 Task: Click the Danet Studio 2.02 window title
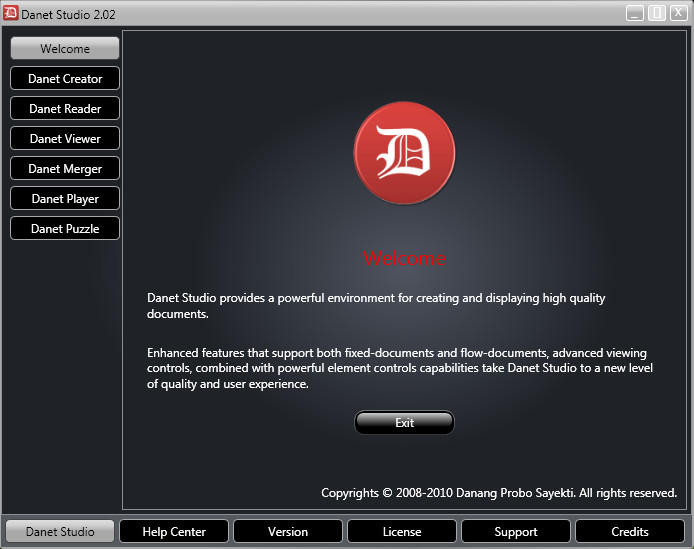click(68, 15)
